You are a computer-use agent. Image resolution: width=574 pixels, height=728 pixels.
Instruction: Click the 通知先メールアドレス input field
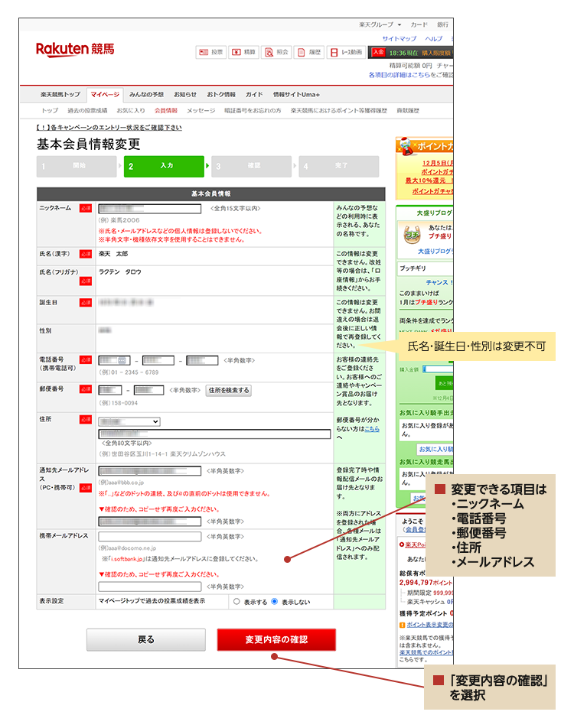[x=150, y=471]
